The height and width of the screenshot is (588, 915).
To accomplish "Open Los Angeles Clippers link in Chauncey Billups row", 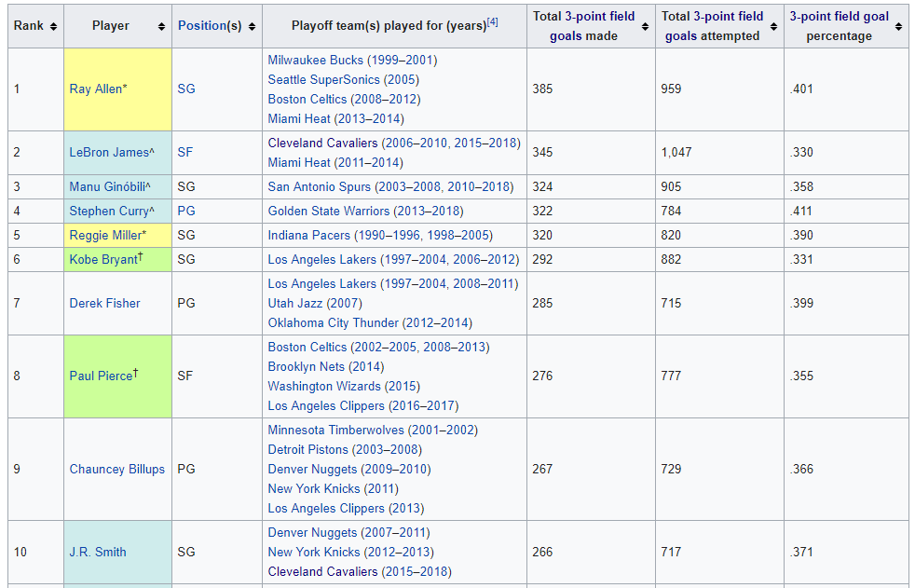I will 326,509.
